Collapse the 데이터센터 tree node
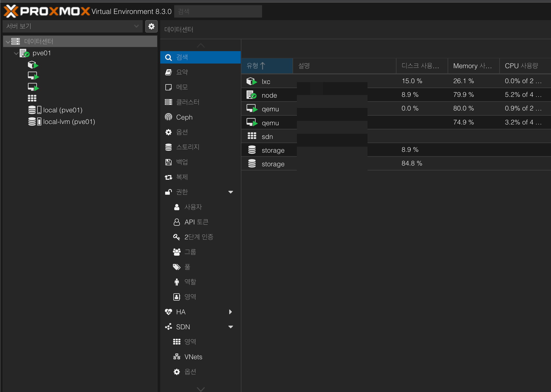 tap(8, 42)
